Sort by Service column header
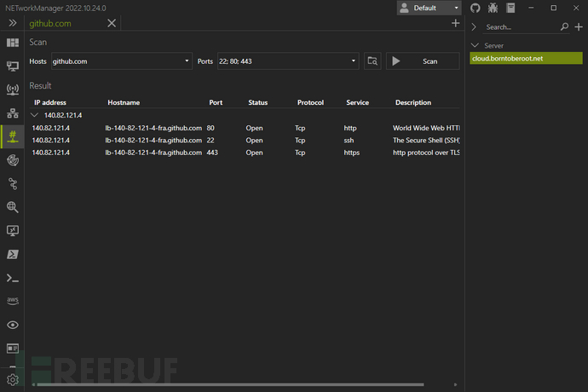The width and height of the screenshot is (588, 392). pos(357,102)
